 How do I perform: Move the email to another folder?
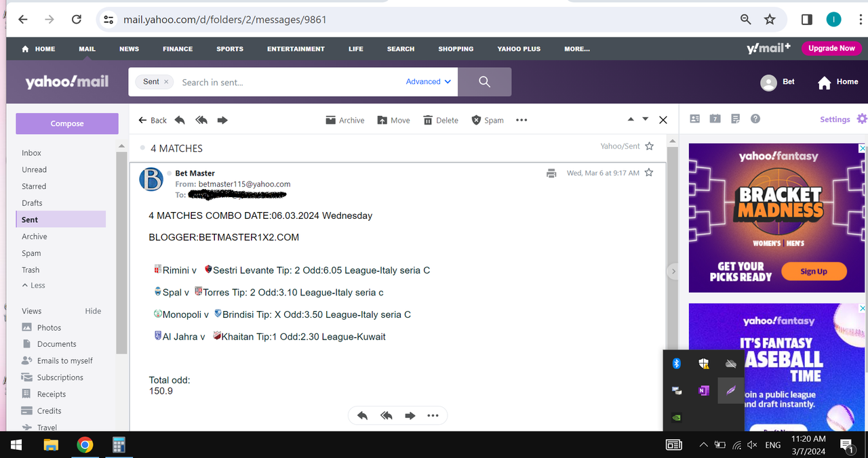tap(394, 120)
